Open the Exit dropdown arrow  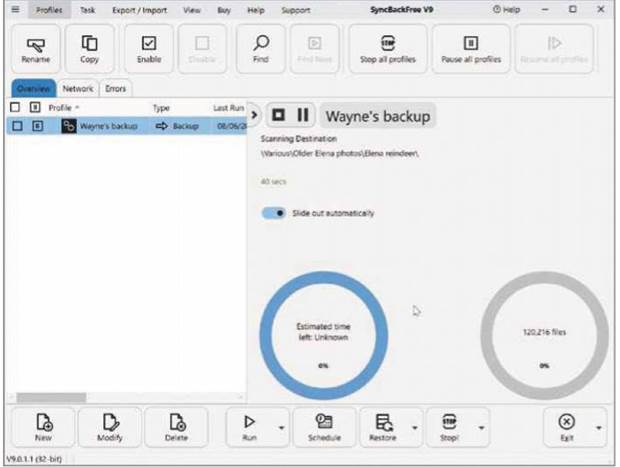coord(599,428)
